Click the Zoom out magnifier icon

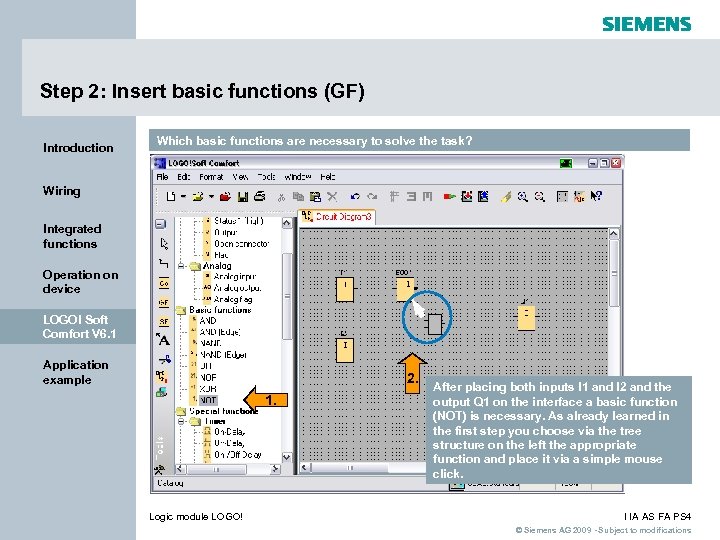tap(540, 197)
